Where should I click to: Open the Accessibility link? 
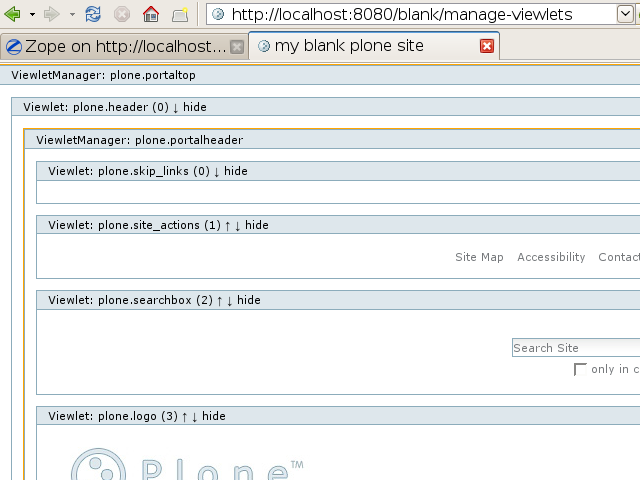(551, 257)
